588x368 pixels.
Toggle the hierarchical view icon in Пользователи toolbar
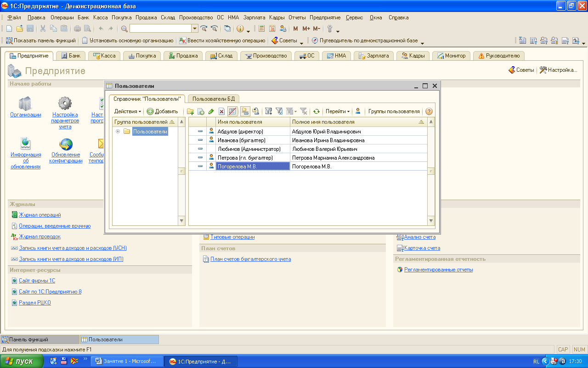click(245, 111)
